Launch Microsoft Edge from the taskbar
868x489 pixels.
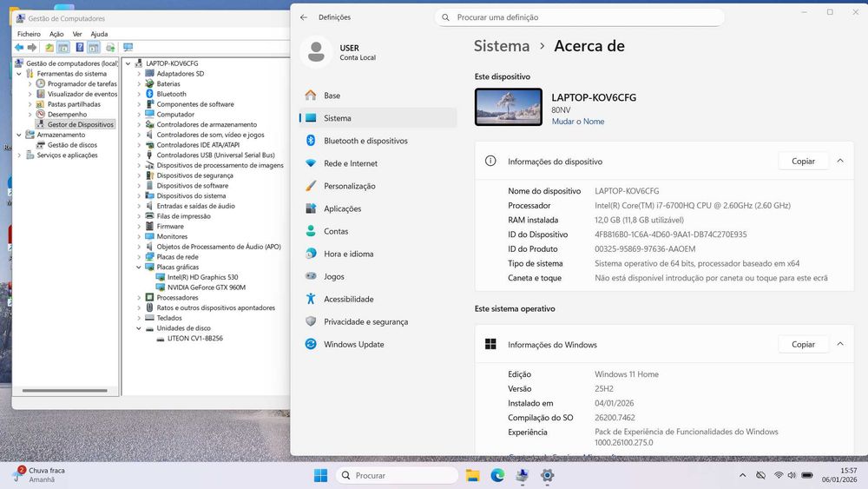pyautogui.click(x=497, y=475)
